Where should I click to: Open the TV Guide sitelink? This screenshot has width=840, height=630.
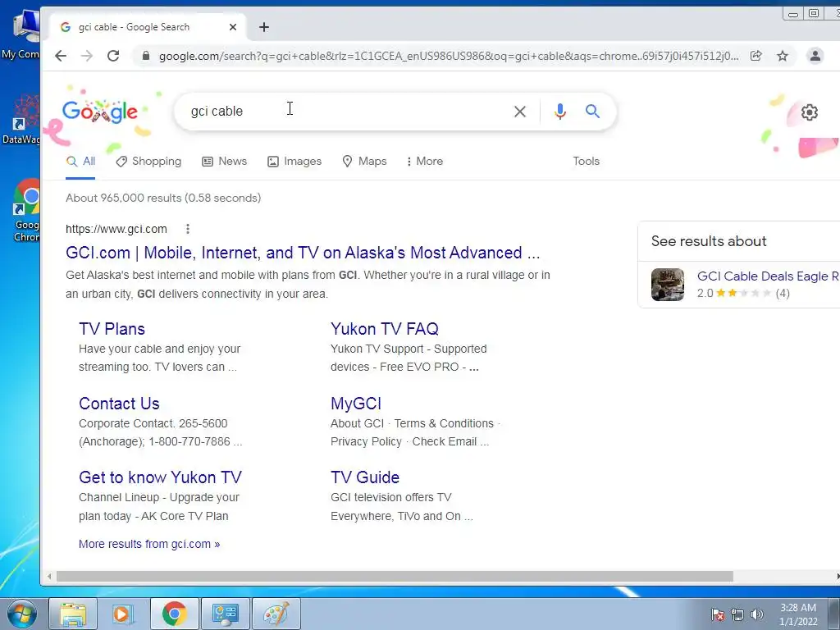(365, 477)
